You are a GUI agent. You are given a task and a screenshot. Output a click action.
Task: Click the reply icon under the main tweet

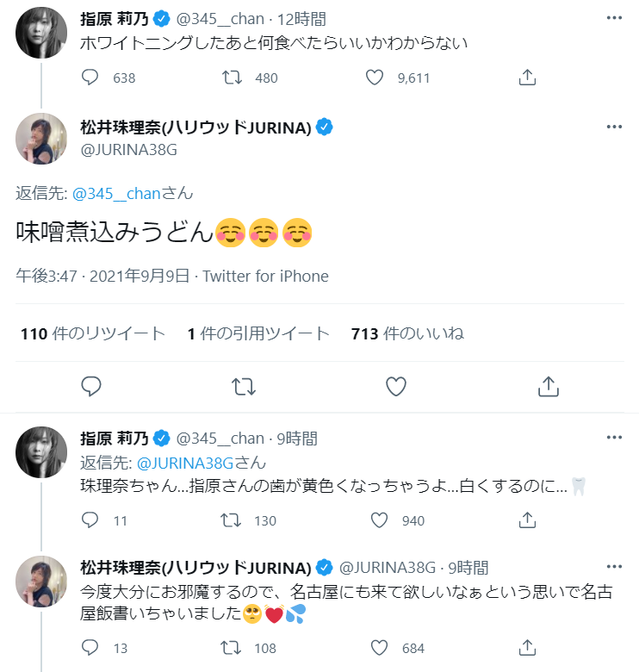[x=91, y=387]
